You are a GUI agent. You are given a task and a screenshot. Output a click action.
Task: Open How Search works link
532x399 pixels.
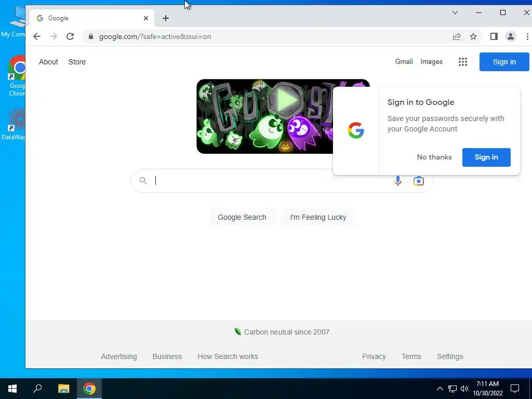click(x=228, y=356)
